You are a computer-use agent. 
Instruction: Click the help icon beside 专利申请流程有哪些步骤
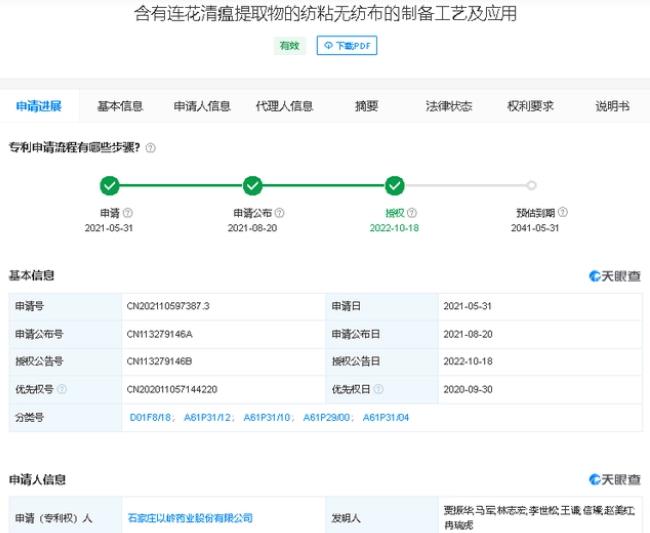[151, 148]
